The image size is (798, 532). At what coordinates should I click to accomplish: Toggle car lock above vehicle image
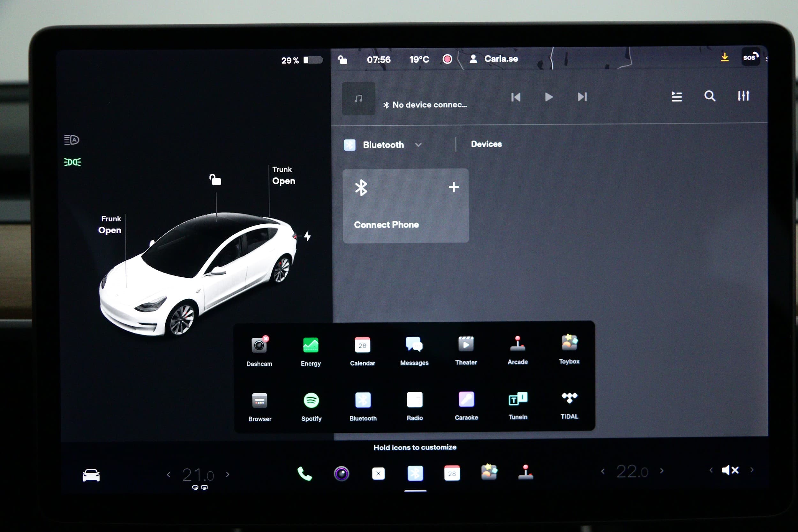coord(215,179)
